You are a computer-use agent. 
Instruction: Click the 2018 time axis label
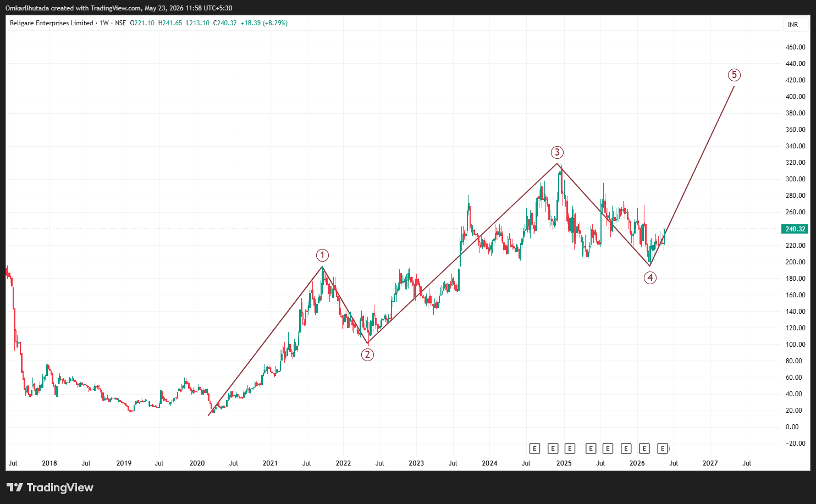49,463
